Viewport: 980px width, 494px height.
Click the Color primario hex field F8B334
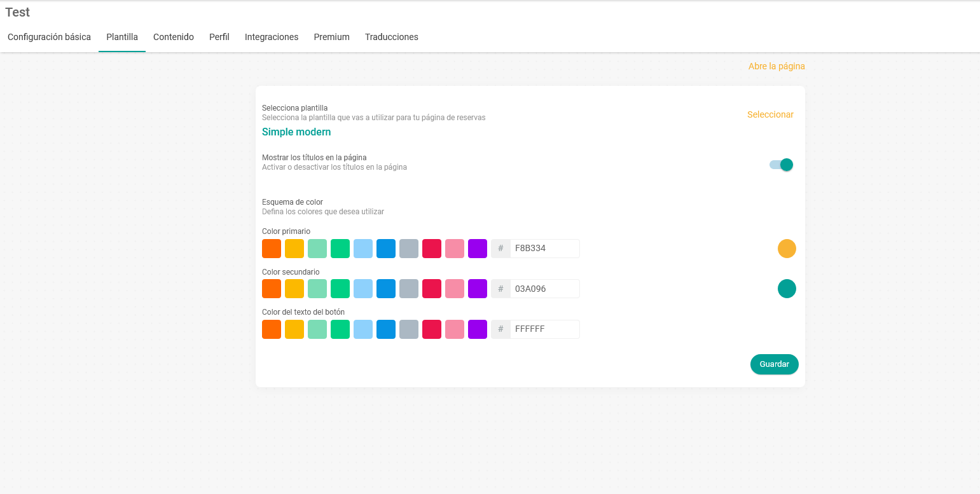pyautogui.click(x=545, y=249)
